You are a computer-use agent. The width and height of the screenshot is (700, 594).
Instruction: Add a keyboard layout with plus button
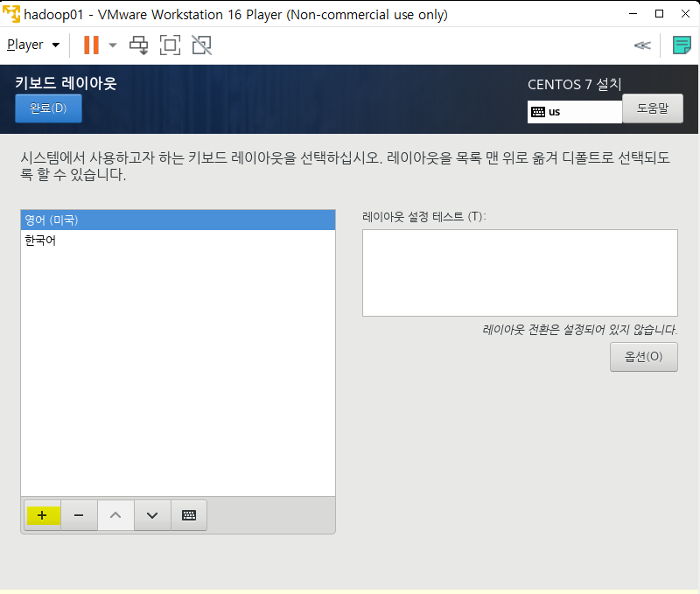tap(43, 515)
